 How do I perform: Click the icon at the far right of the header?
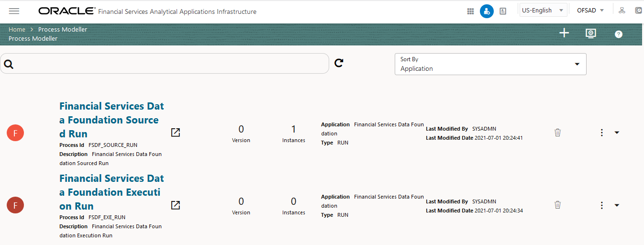(x=638, y=11)
